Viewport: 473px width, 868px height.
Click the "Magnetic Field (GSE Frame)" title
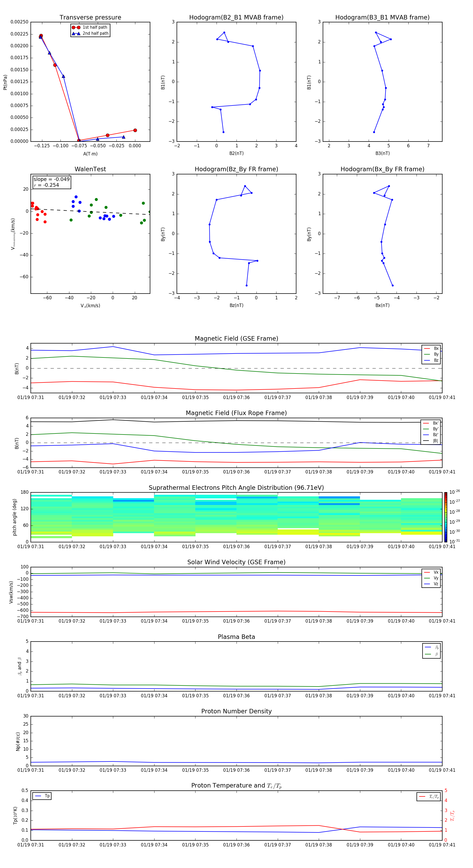[x=236, y=339]
